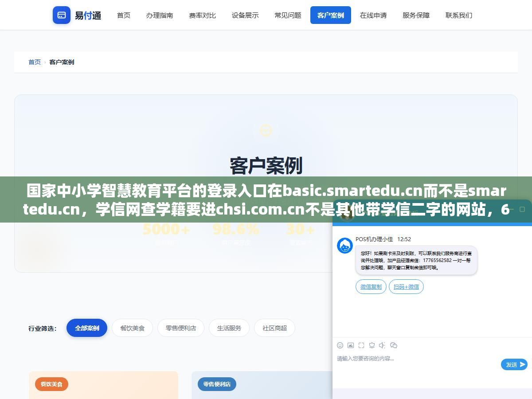Focus the chat message input field
This screenshot has width=532, height=399.
point(417,364)
